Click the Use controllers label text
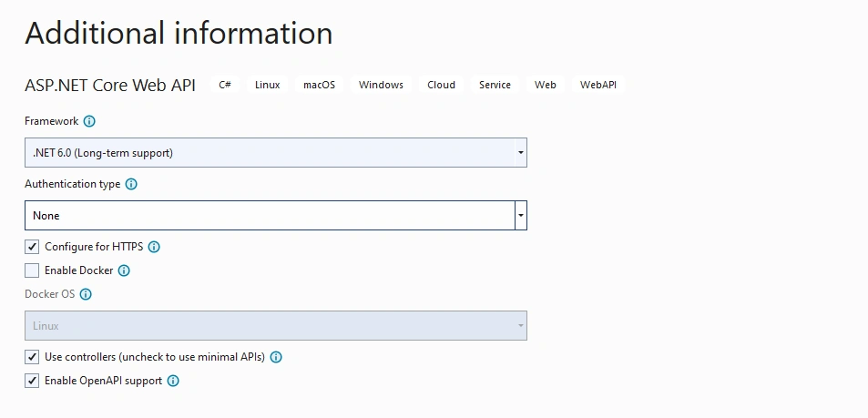 tap(155, 357)
